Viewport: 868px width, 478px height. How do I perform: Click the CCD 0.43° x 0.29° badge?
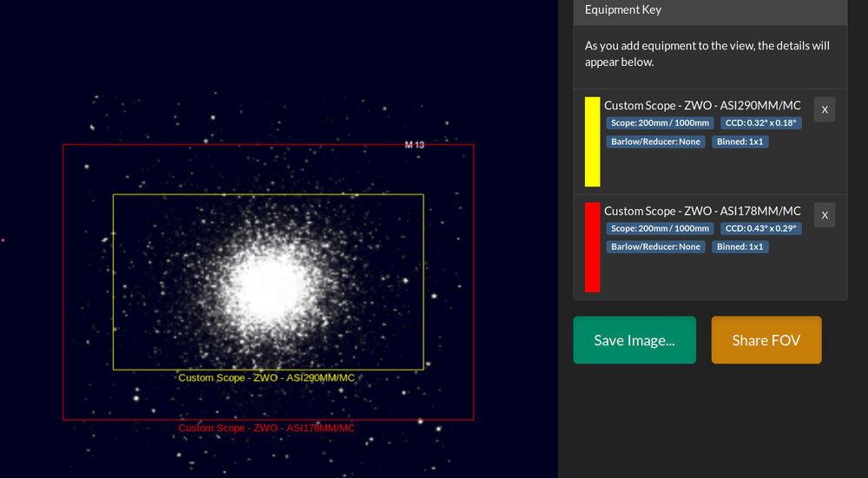tap(761, 228)
